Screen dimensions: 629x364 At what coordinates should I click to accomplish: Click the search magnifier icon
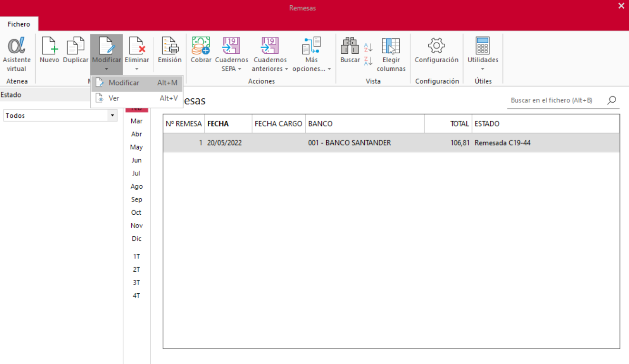click(612, 100)
